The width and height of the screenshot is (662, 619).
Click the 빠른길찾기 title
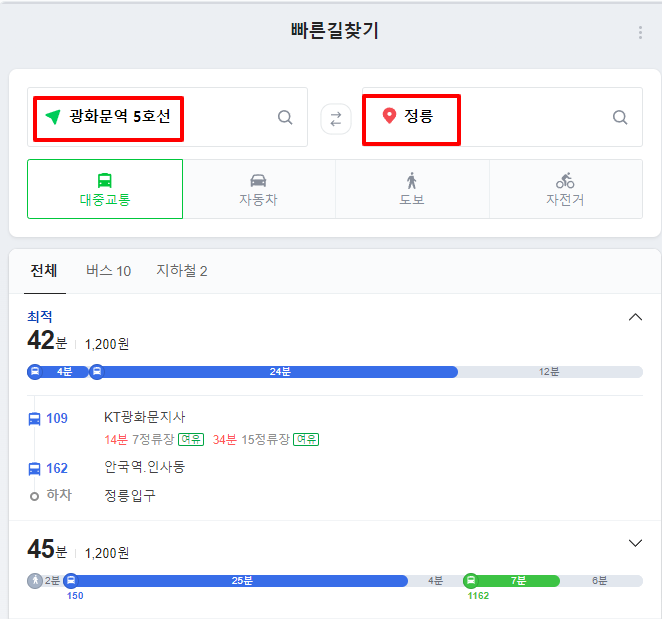334,31
